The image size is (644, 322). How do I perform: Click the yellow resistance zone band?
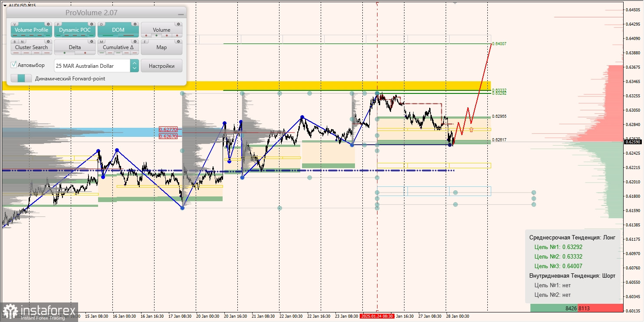(338, 85)
